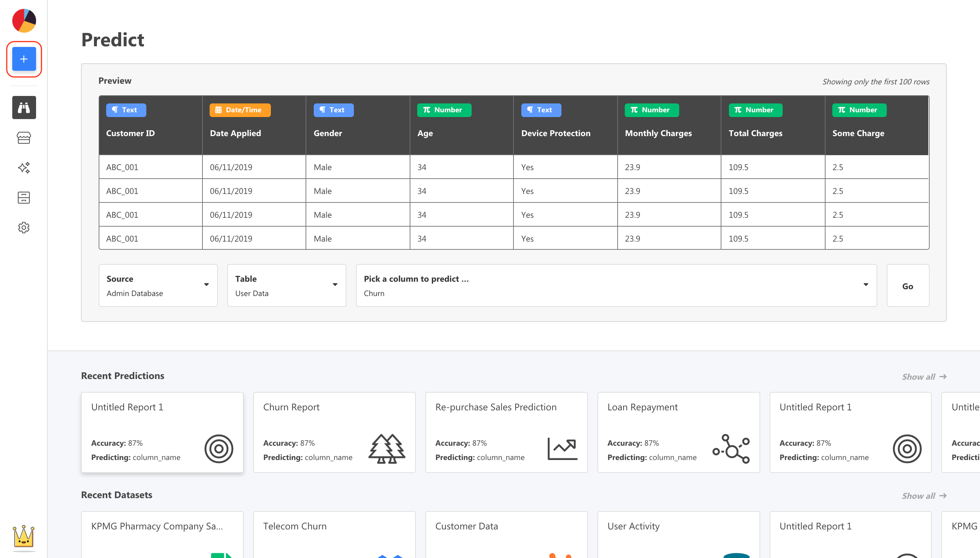Expand the Table dropdown showing User Data

click(286, 285)
